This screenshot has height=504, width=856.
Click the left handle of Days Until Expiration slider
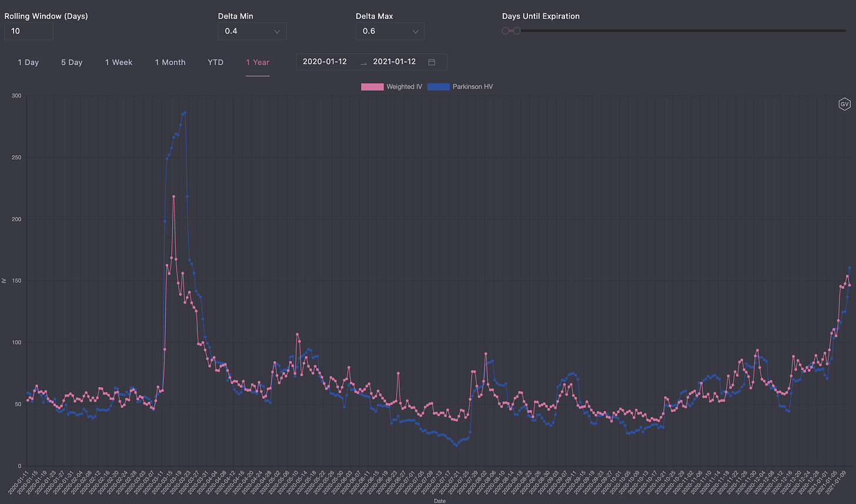(x=506, y=31)
